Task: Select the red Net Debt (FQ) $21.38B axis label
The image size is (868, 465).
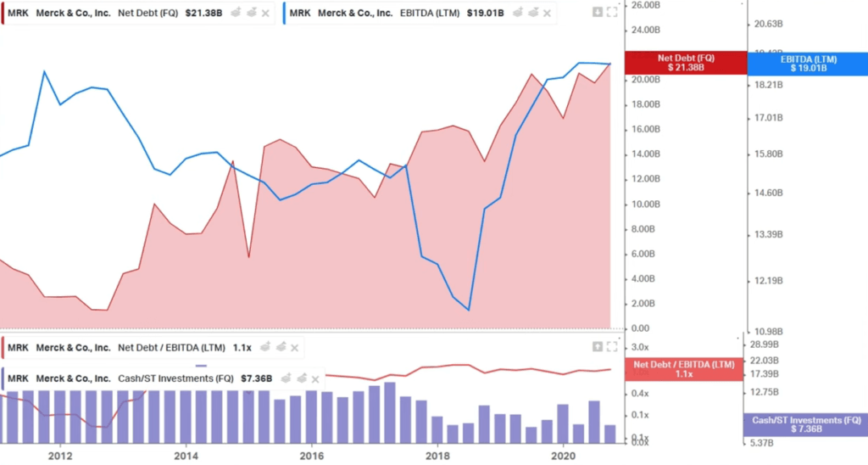Action: click(x=686, y=63)
